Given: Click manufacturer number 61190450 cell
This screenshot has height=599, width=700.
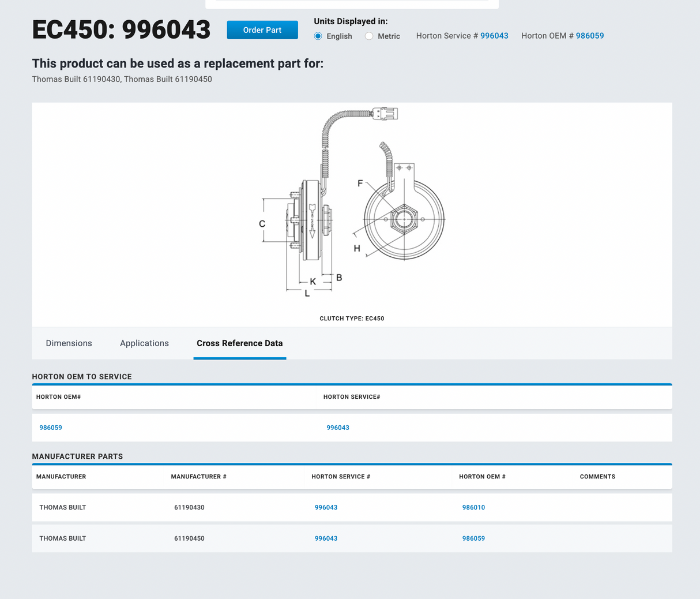Looking at the screenshot, I should coord(189,538).
